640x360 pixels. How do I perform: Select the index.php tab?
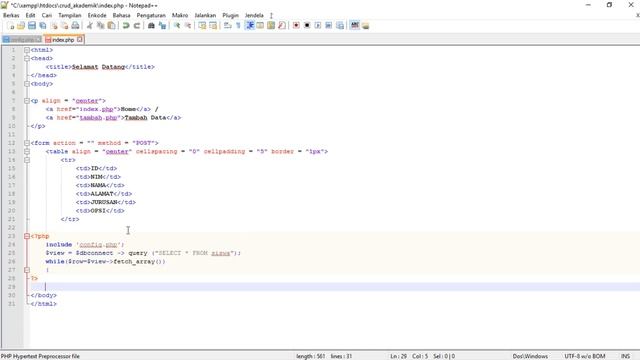(x=63, y=40)
